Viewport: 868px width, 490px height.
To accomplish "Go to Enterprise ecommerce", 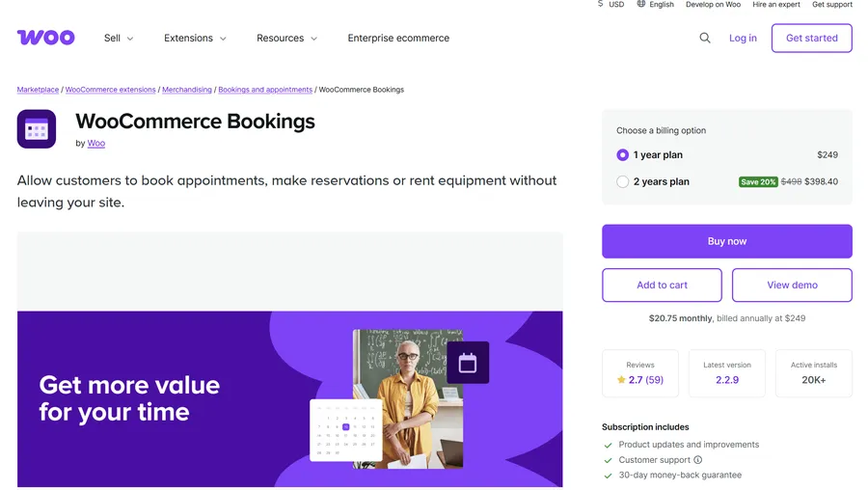I will coord(398,39).
